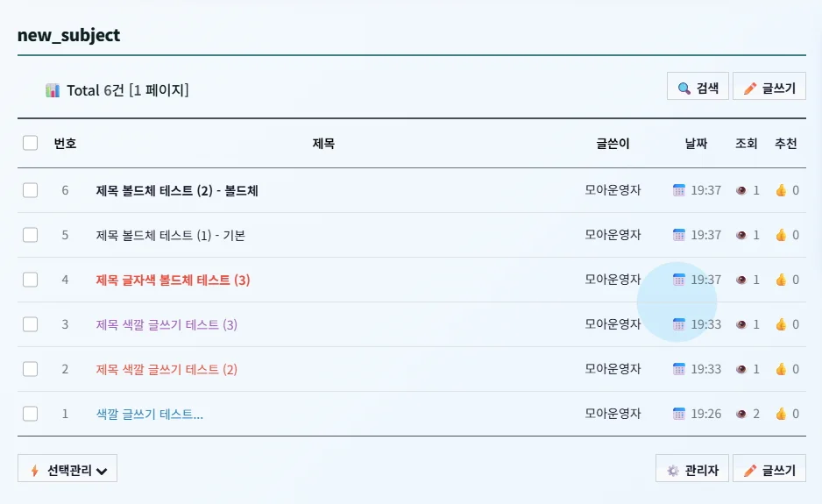The width and height of the screenshot is (822, 504).
Task: Click the thumbs-up icon on post 6
Action: 781,190
